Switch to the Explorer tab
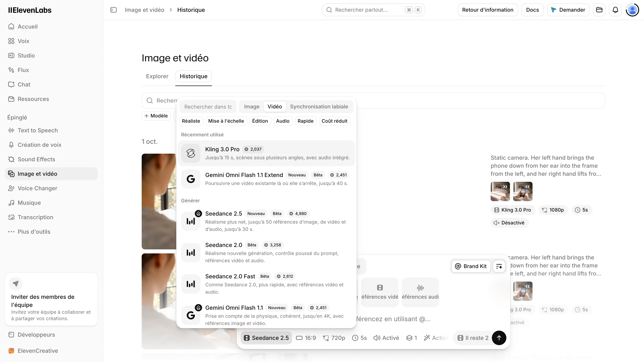 tap(157, 76)
